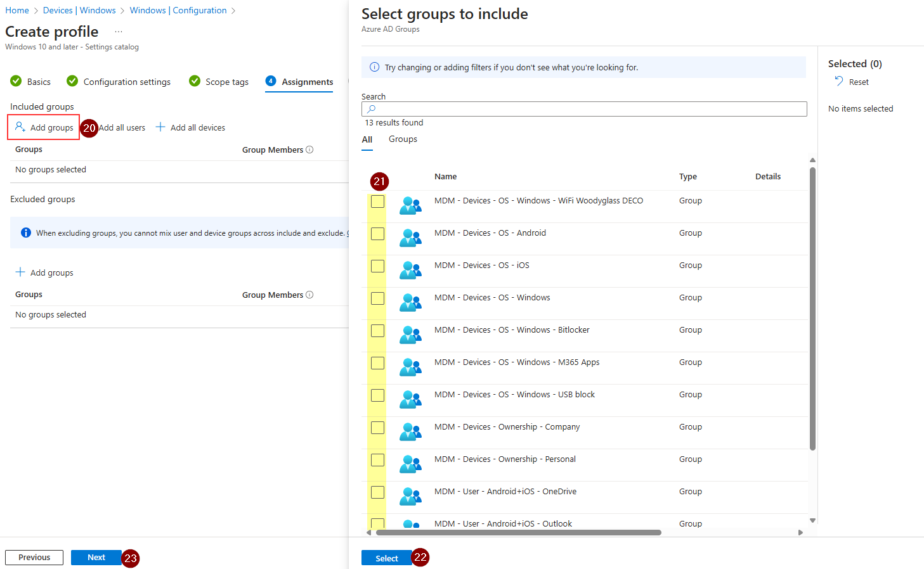Click group icon of the row ending 'OS - Windows'
This screenshot has height=569, width=924.
tap(410, 303)
